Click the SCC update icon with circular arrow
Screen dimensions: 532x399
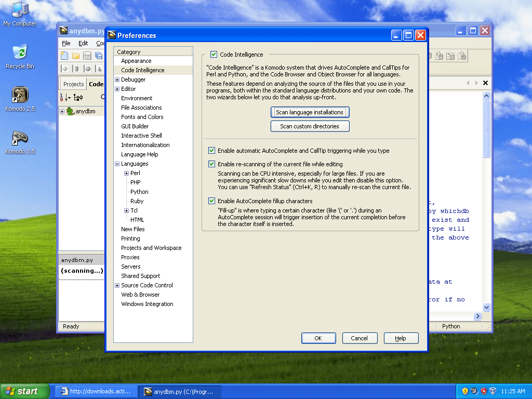(439, 56)
